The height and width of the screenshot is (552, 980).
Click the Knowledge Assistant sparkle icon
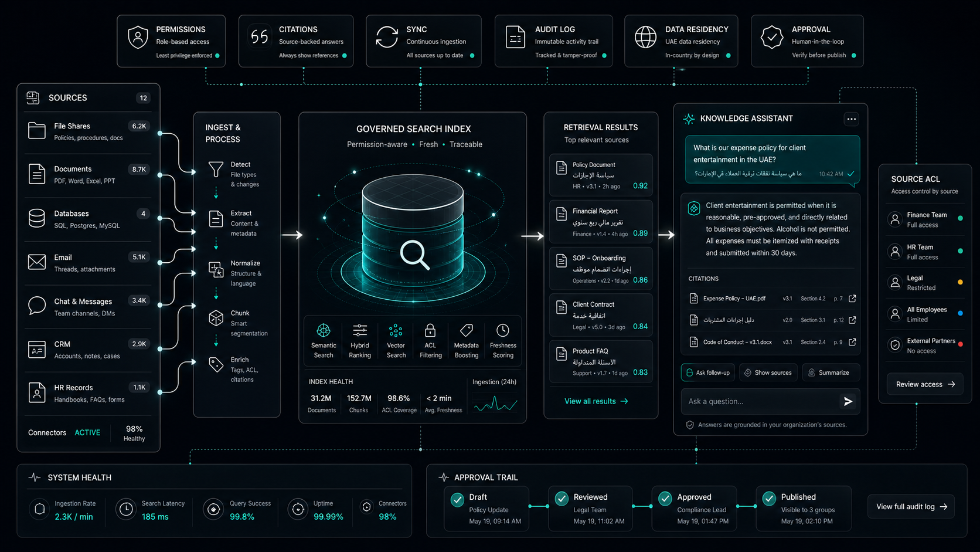tap(689, 118)
